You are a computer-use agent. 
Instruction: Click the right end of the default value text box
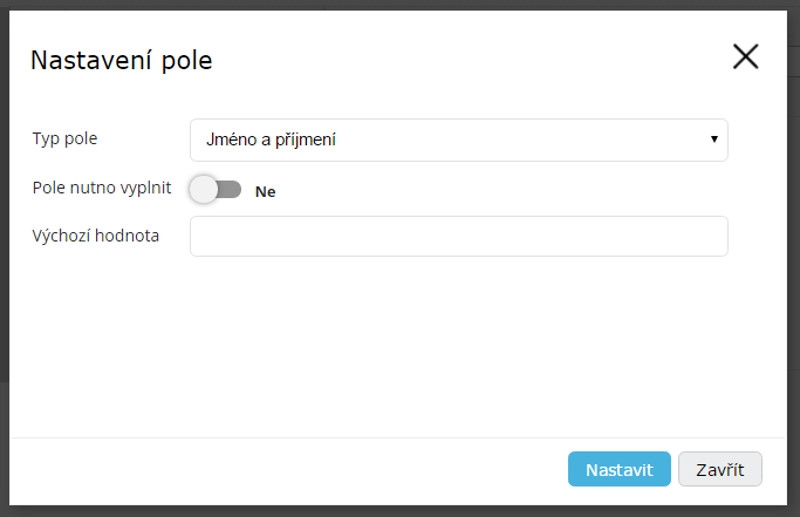pyautogui.click(x=714, y=236)
